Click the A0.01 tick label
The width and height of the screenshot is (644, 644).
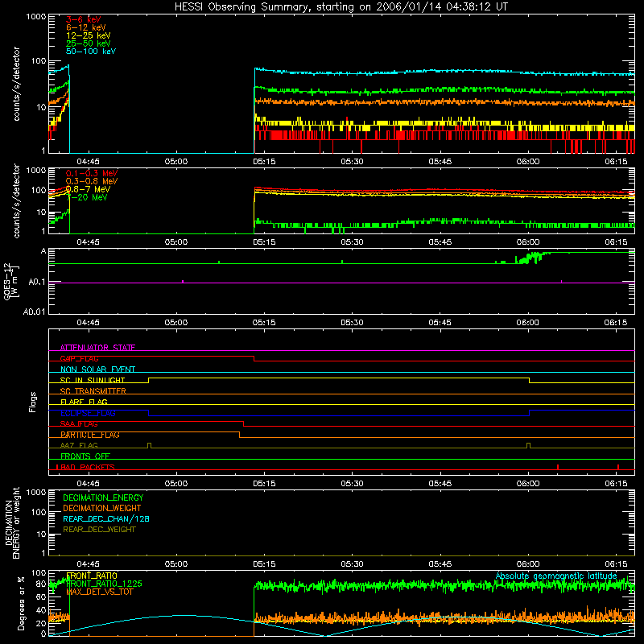[35, 312]
